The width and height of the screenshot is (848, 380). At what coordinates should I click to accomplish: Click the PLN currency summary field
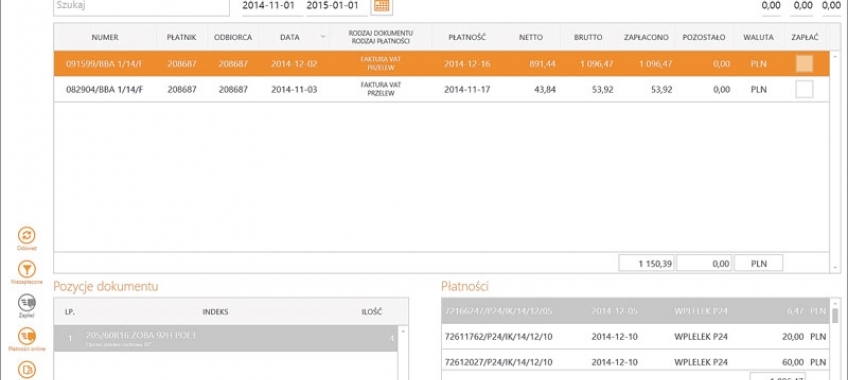click(758, 263)
